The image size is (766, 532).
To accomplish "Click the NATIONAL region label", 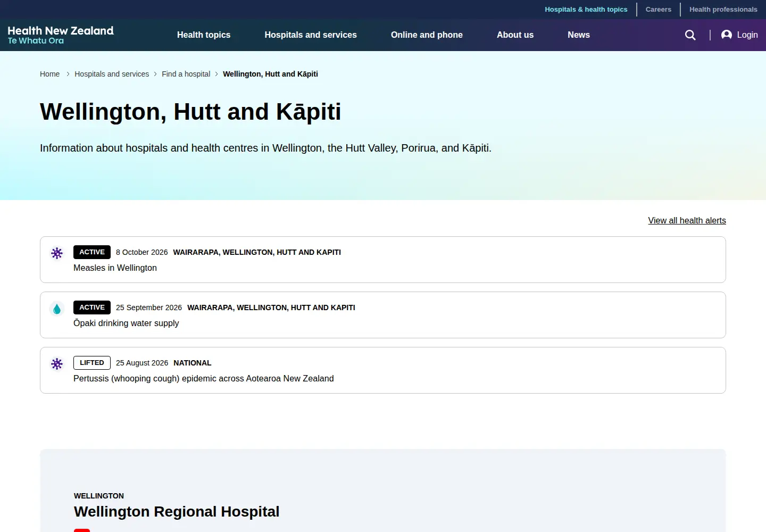I will click(193, 363).
